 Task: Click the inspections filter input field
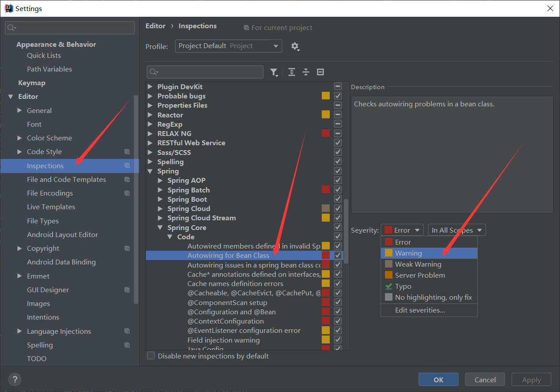[x=205, y=72]
